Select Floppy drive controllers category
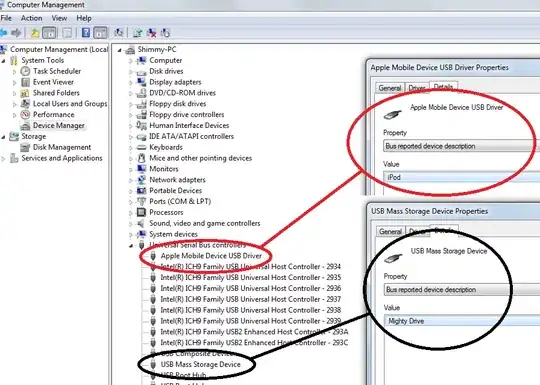This screenshot has height=385, width=540. pyautogui.click(x=187, y=115)
